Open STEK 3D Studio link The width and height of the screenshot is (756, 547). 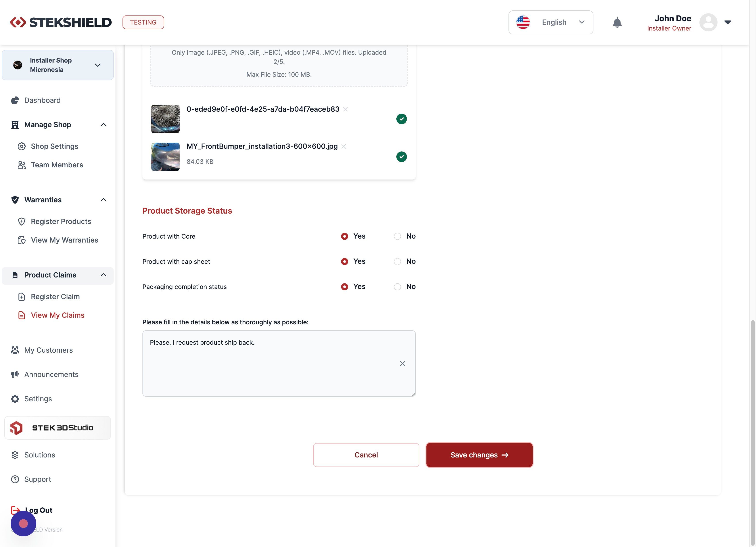(x=58, y=428)
